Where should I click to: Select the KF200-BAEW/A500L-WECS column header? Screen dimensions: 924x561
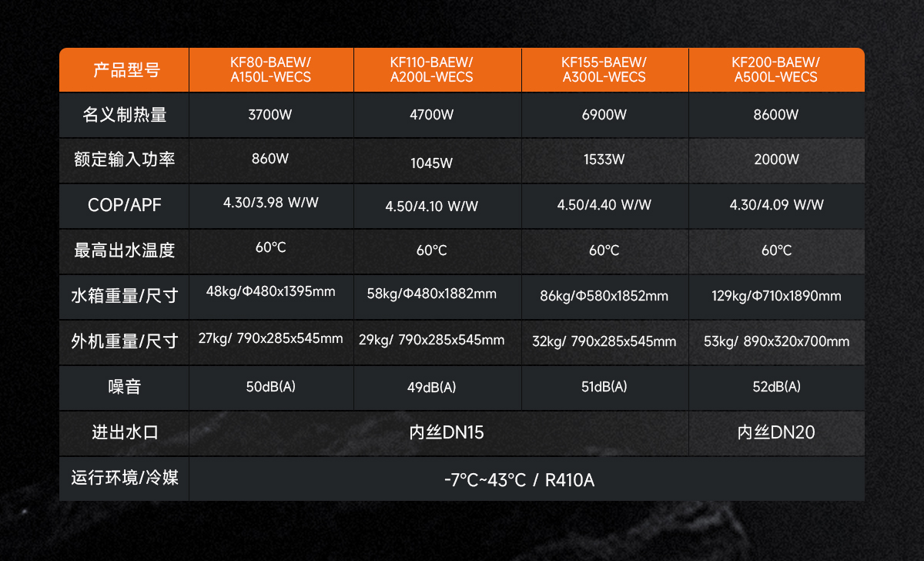pyautogui.click(x=776, y=70)
